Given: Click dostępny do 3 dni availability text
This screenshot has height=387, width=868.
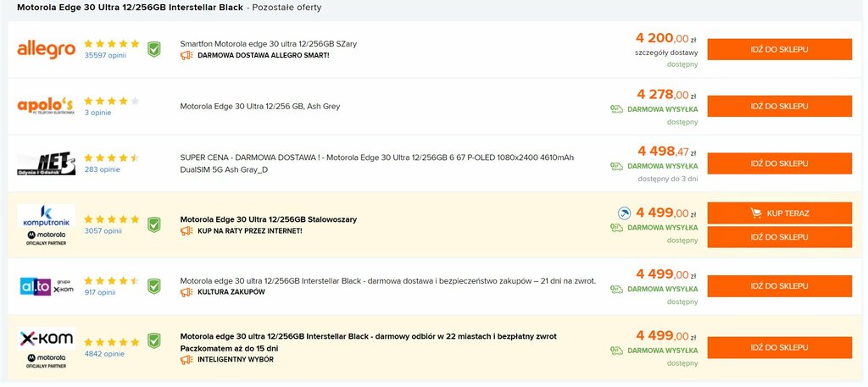Looking at the screenshot, I should click(668, 180).
